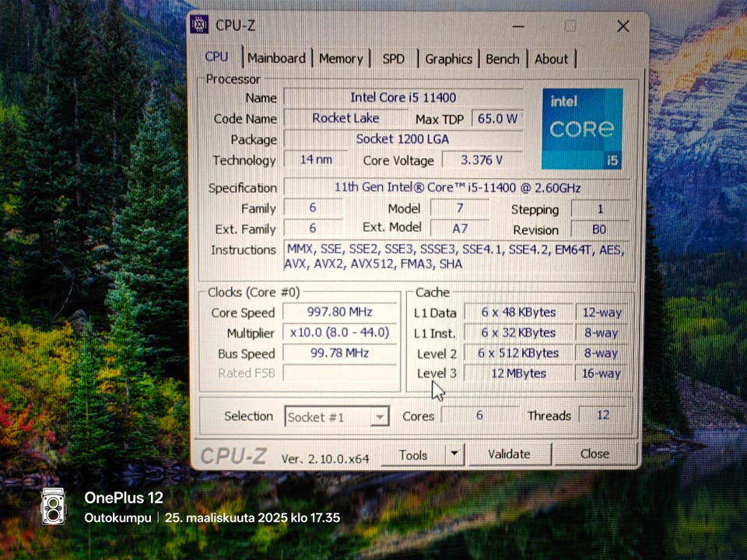The image size is (747, 560).
Task: Click the technology value '14 nm'
Action: coord(315,159)
